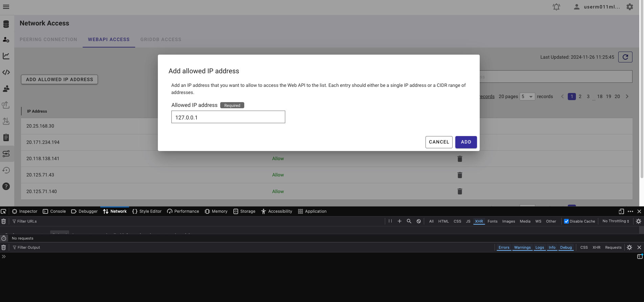Open the chart icon in the sidebar

6,56
